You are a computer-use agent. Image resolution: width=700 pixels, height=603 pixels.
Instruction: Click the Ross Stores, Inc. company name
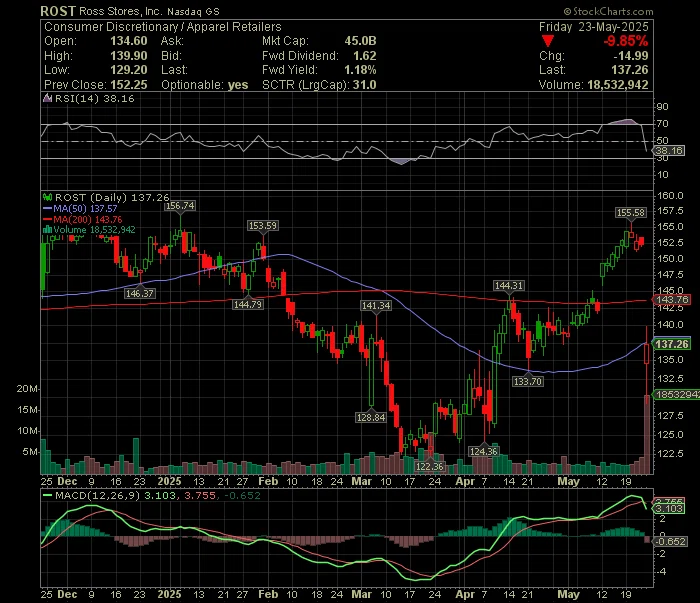(x=121, y=11)
